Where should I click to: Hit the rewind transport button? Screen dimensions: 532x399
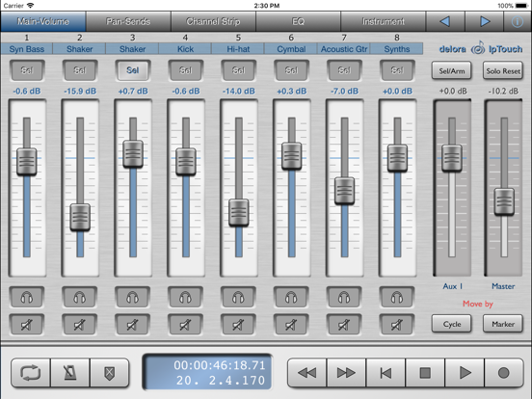tap(306, 373)
